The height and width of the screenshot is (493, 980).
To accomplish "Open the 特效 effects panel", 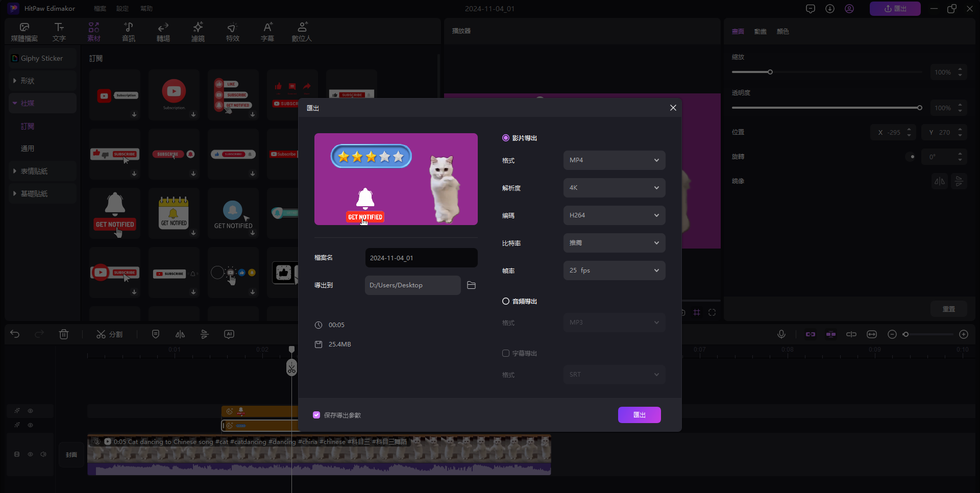I will pyautogui.click(x=233, y=32).
